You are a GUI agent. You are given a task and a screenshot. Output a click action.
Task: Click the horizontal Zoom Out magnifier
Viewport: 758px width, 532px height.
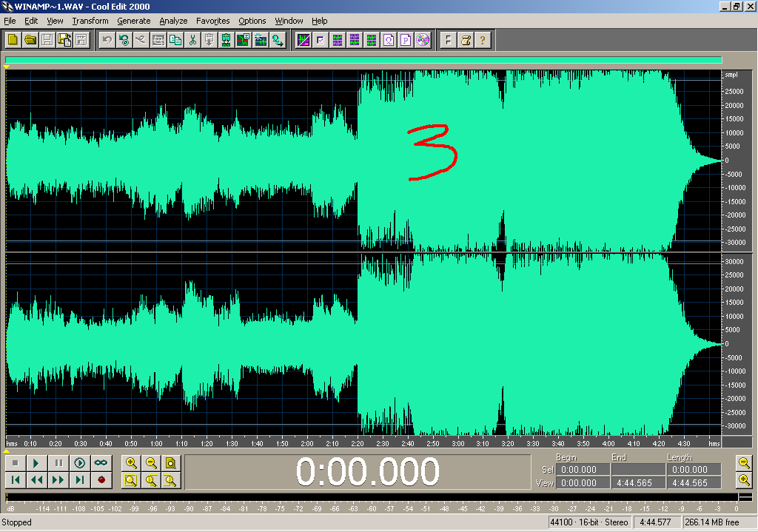[151, 463]
